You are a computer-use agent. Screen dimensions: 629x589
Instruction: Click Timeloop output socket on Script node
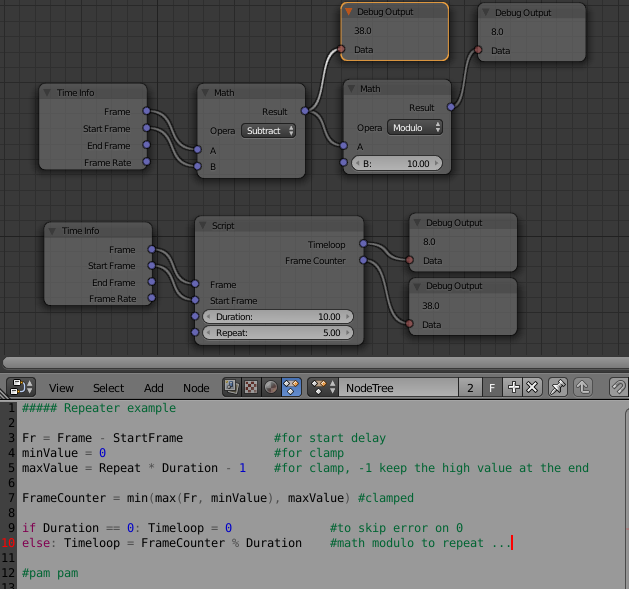click(x=363, y=244)
